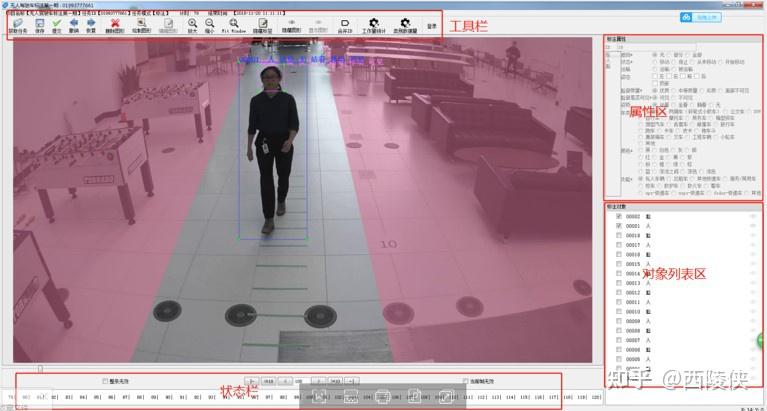Screen dimensions: 767x411
Task: Zoom in with the 放大 magnifier icon
Action: tap(193, 25)
